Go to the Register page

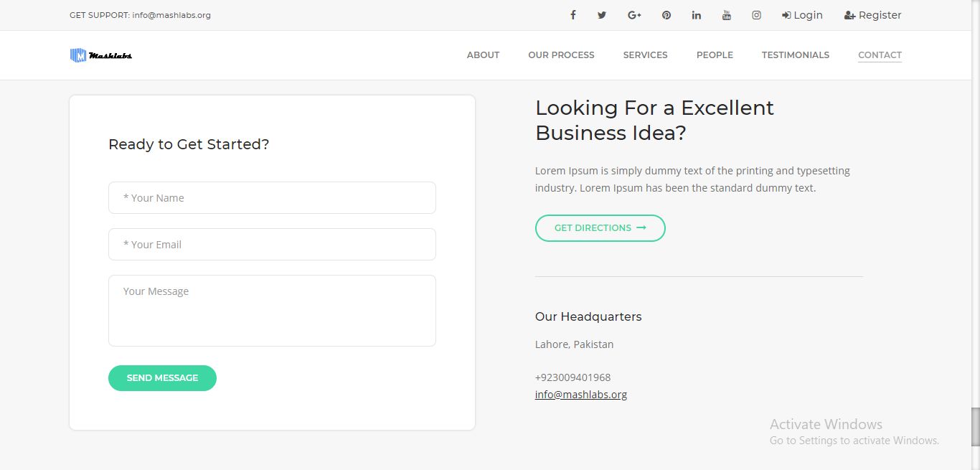point(872,15)
